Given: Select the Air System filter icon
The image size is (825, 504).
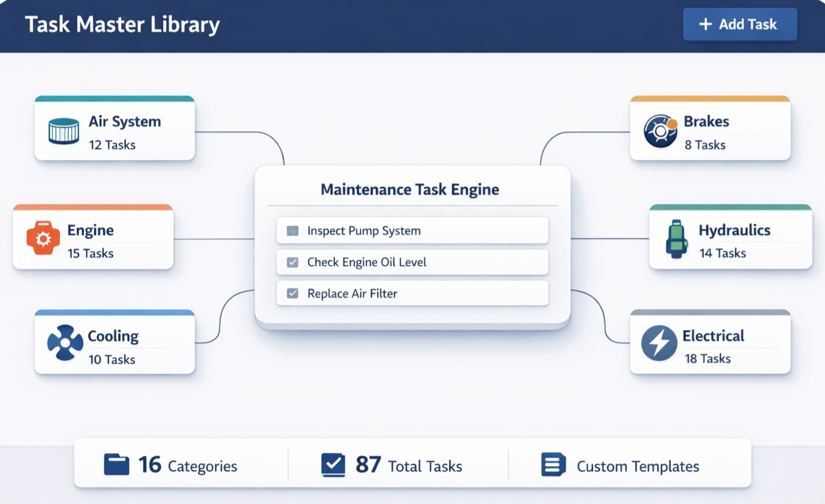Looking at the screenshot, I should (x=63, y=131).
